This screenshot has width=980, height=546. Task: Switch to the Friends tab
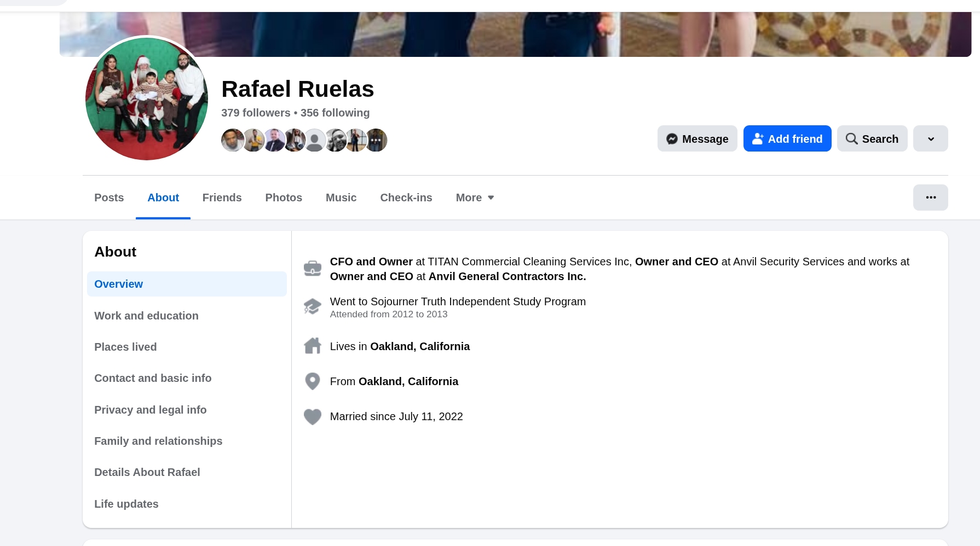pyautogui.click(x=222, y=198)
